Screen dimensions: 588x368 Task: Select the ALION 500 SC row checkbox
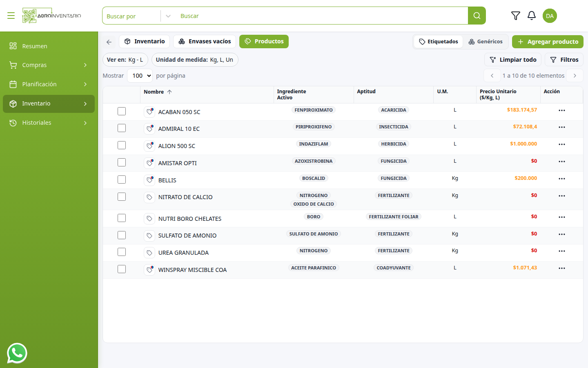122,145
